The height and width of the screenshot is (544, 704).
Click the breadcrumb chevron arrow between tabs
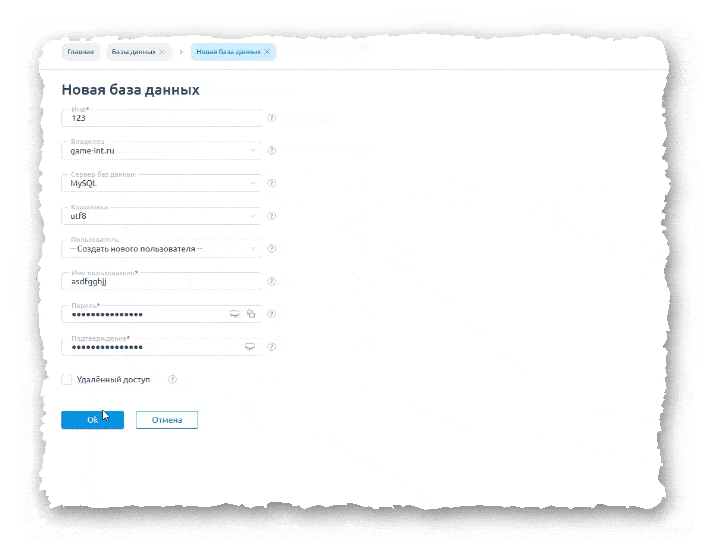pyautogui.click(x=181, y=52)
